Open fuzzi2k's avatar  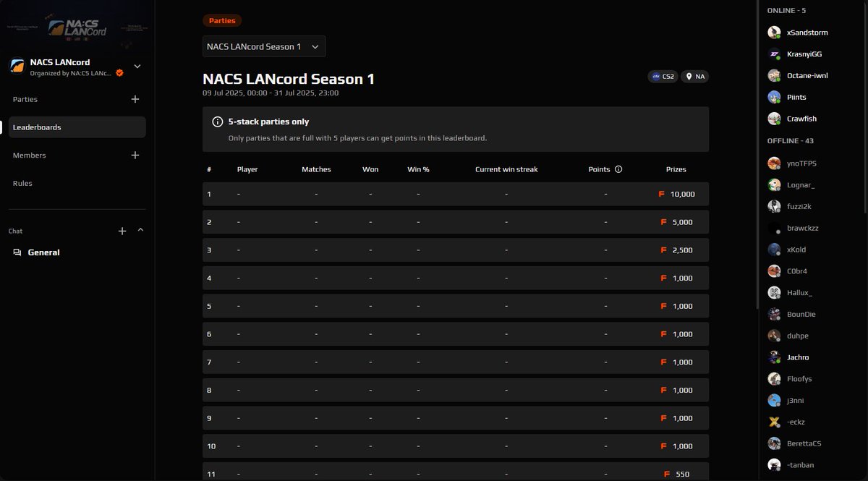[x=774, y=206]
